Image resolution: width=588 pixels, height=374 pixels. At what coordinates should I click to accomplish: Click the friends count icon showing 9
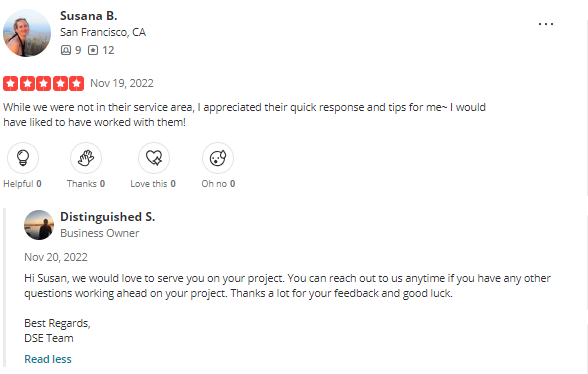coord(66,50)
